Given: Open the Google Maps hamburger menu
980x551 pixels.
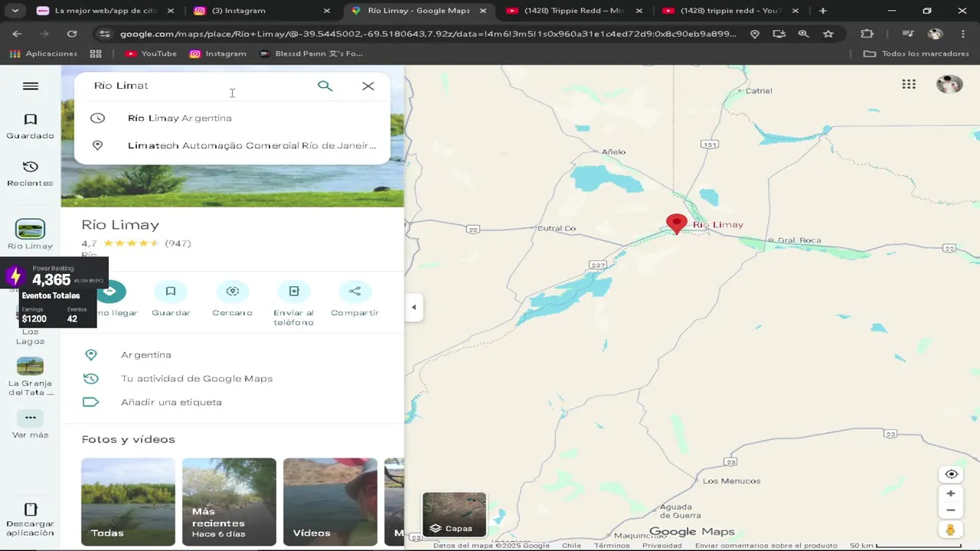Looking at the screenshot, I should (31, 86).
